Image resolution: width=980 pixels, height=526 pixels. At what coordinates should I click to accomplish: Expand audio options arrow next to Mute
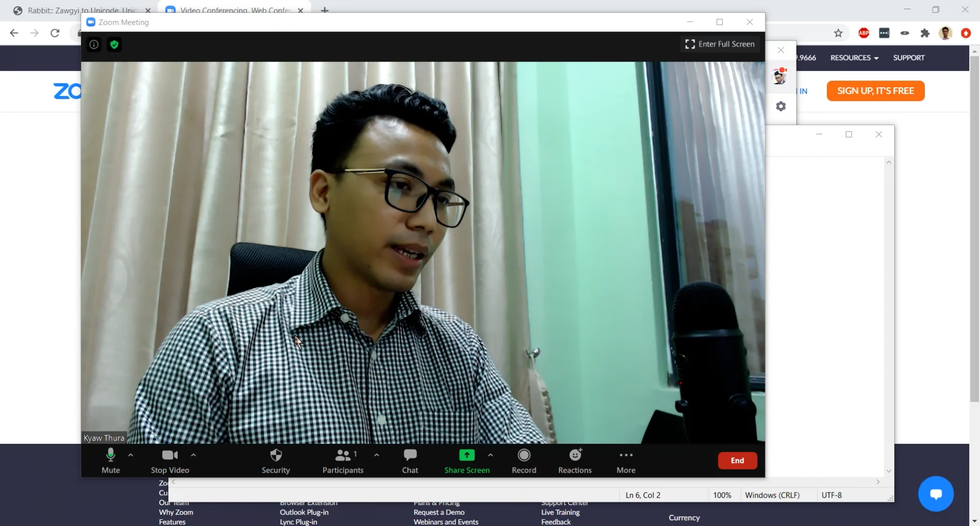[130, 455]
